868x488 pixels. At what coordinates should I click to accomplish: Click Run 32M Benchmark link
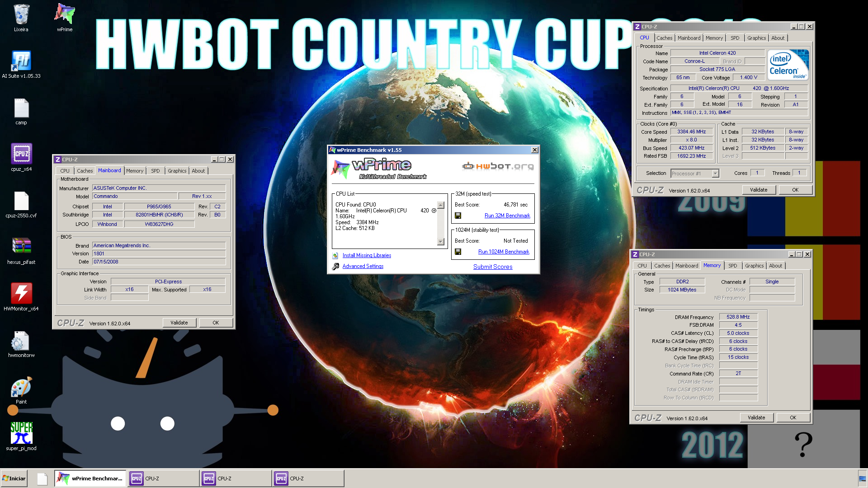coord(507,216)
